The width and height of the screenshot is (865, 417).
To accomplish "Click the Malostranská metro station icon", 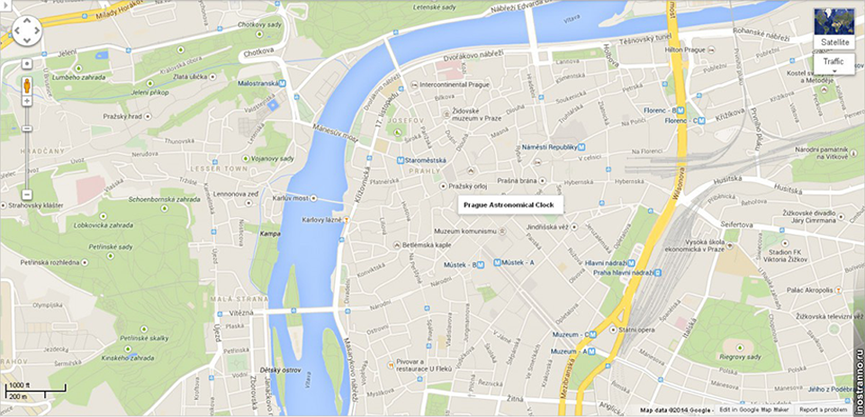I will (x=282, y=83).
